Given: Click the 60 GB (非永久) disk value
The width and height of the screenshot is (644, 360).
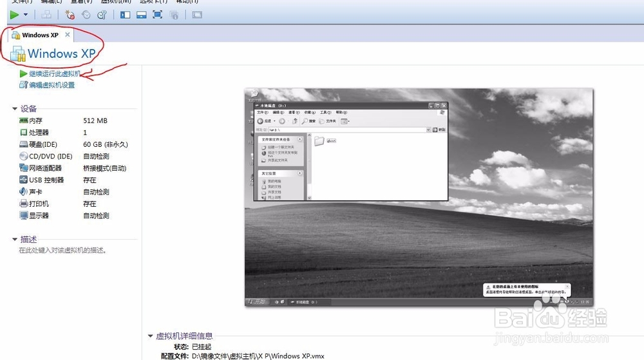Looking at the screenshot, I should (x=106, y=144).
